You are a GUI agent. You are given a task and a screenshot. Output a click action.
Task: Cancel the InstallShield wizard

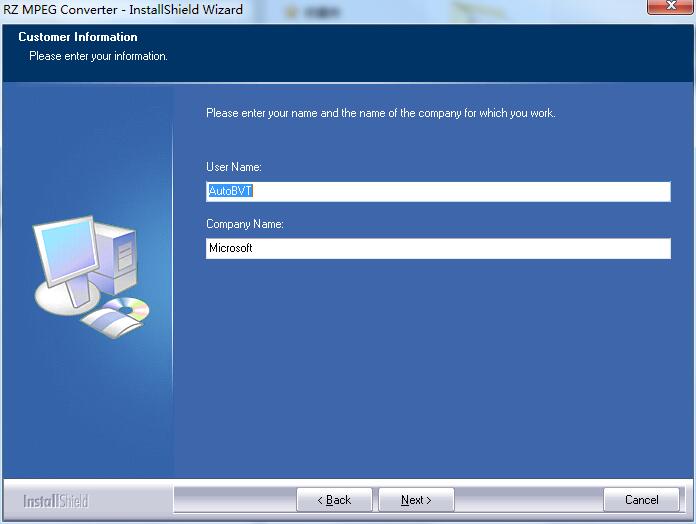click(x=641, y=500)
